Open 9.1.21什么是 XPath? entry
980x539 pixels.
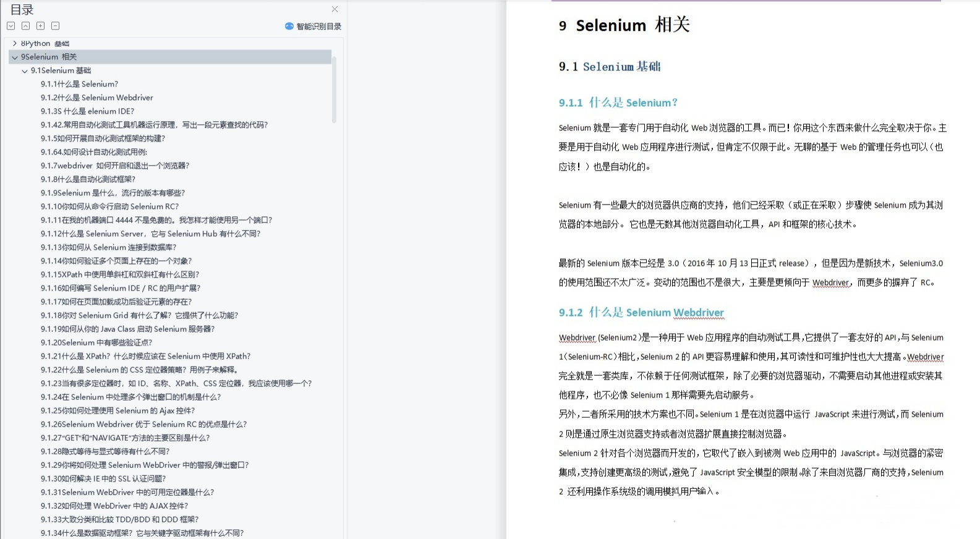pyautogui.click(x=146, y=356)
